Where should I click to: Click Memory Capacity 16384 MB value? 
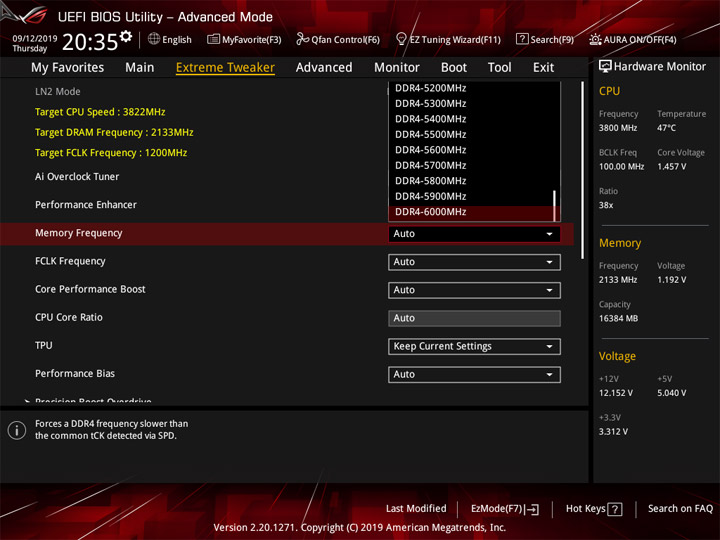pyautogui.click(x=618, y=319)
